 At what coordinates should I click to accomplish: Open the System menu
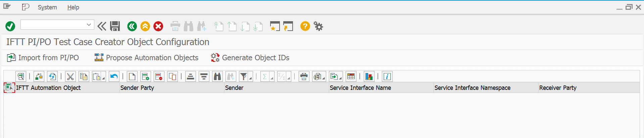coord(47,7)
